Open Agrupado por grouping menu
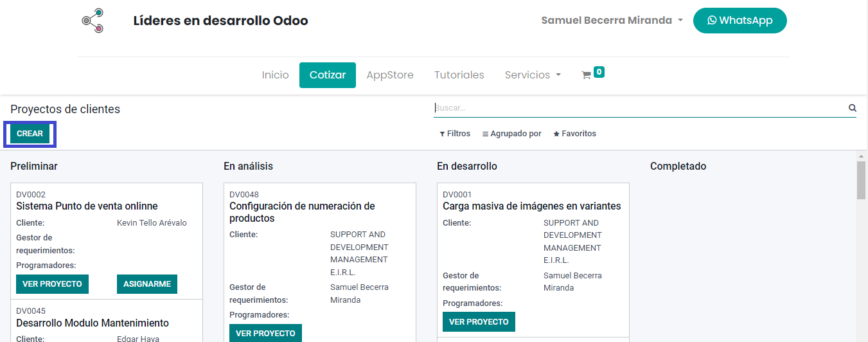The height and width of the screenshot is (342, 868). pyautogui.click(x=512, y=134)
